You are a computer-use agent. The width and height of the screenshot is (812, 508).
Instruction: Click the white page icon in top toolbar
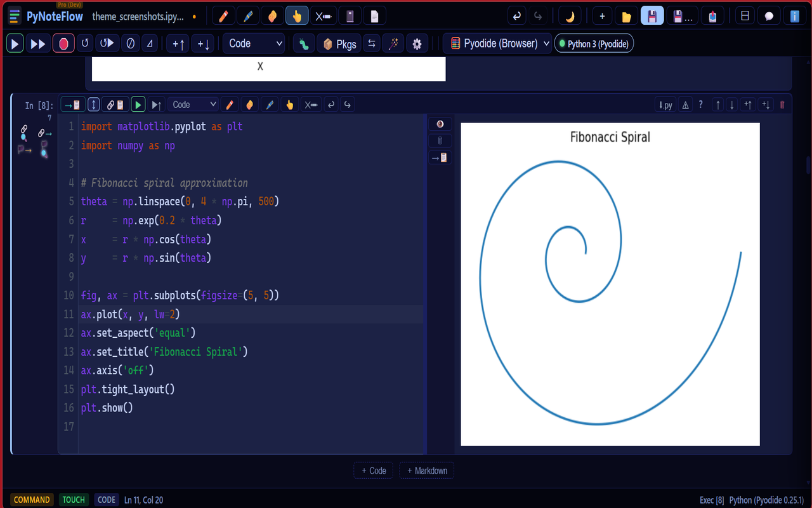pos(374,16)
